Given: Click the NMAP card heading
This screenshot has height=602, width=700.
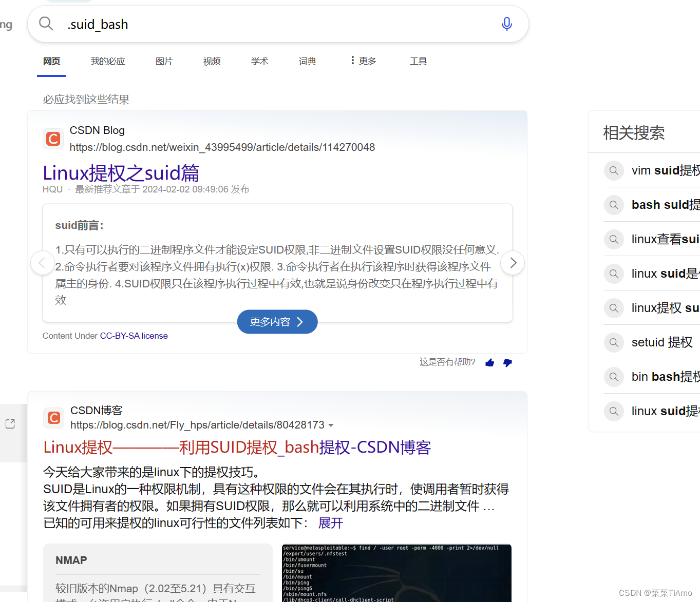Looking at the screenshot, I should click(x=71, y=560).
